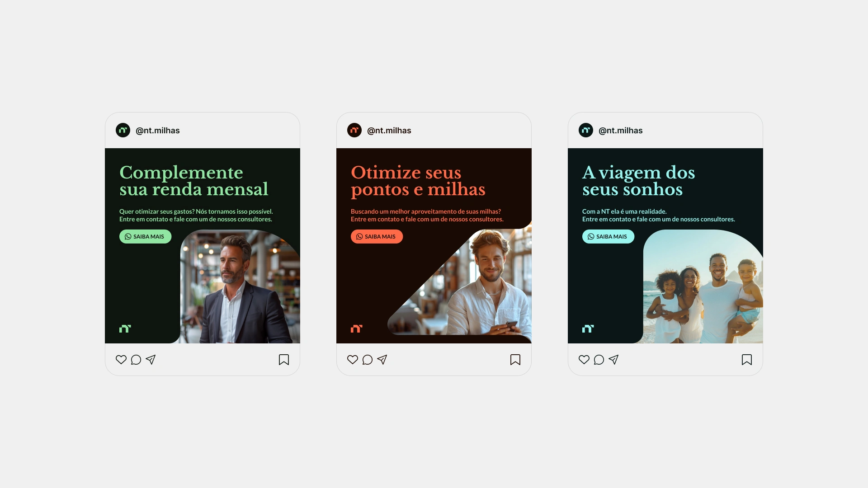The image size is (868, 488).
Task: Click the green SAIBA MAIS button
Action: 145,237
